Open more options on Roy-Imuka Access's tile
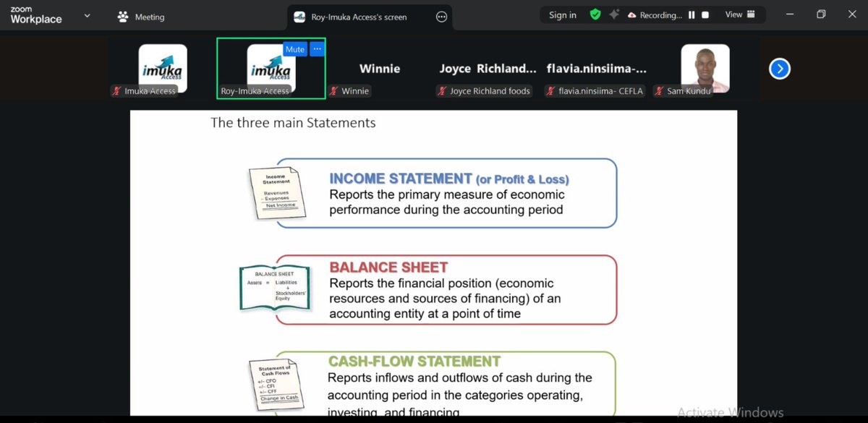 (x=317, y=48)
